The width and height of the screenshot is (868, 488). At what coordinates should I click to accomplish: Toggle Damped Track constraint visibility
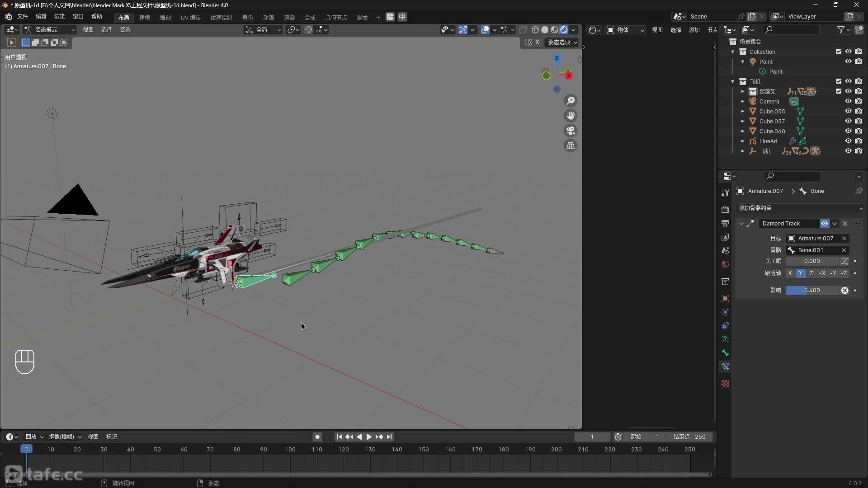pyautogui.click(x=825, y=224)
